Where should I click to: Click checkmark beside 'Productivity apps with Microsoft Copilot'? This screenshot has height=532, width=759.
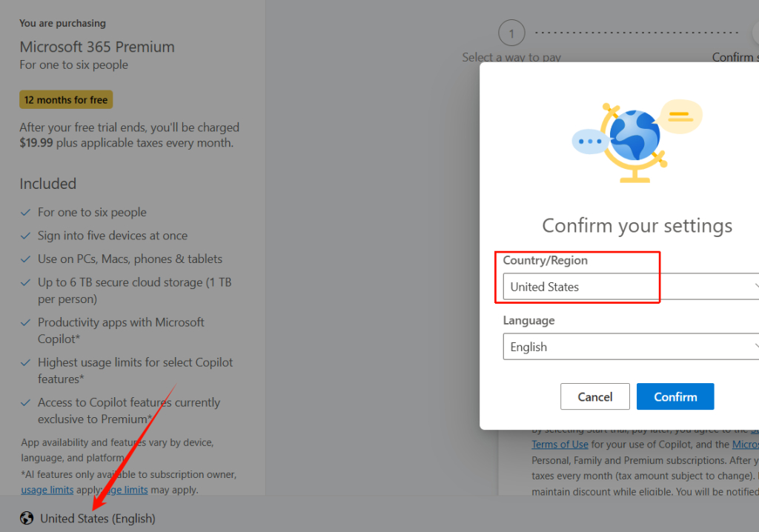point(26,323)
